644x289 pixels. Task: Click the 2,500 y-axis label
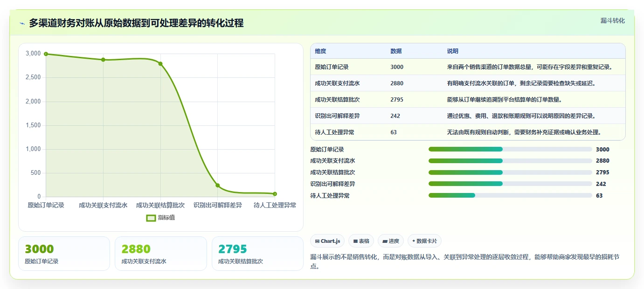coord(33,77)
